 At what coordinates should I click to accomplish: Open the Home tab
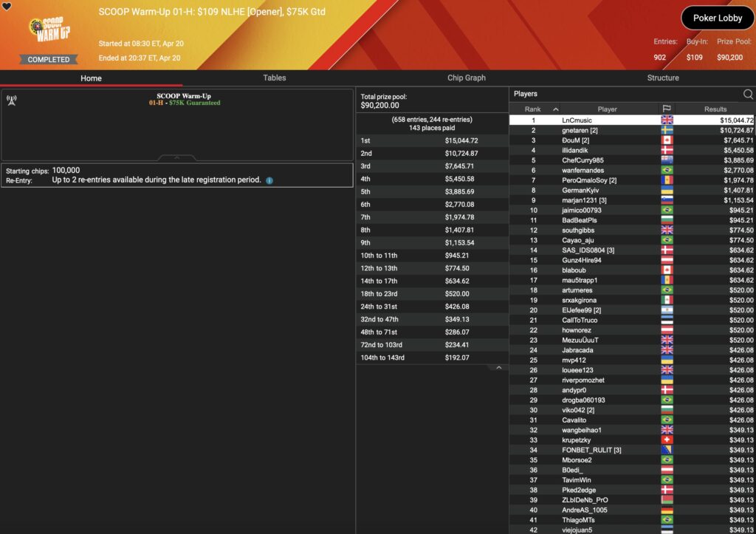click(x=91, y=78)
